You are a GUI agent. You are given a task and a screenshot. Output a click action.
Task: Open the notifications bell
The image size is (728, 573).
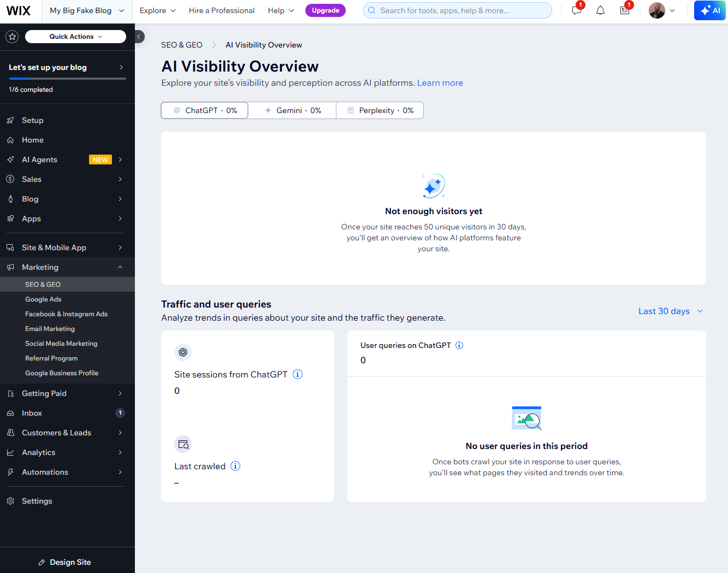(600, 10)
